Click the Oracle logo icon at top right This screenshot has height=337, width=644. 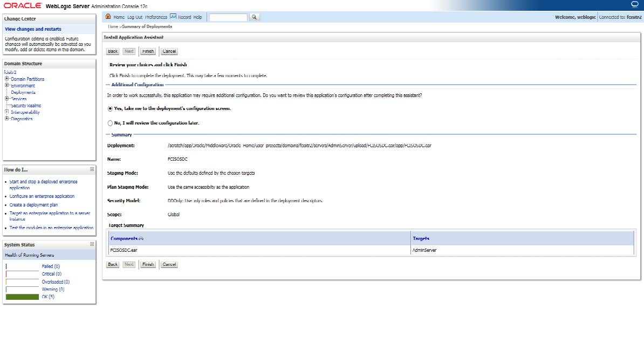click(635, 4)
